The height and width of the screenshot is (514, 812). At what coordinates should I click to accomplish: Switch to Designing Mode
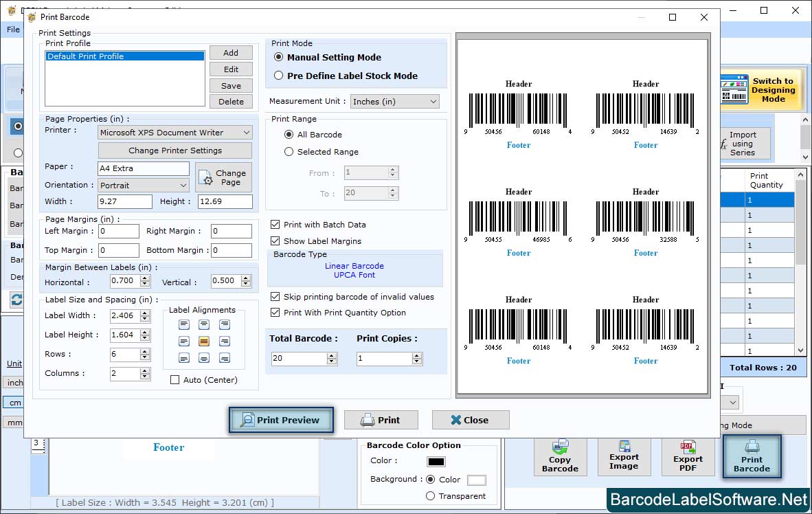pyautogui.click(x=761, y=90)
